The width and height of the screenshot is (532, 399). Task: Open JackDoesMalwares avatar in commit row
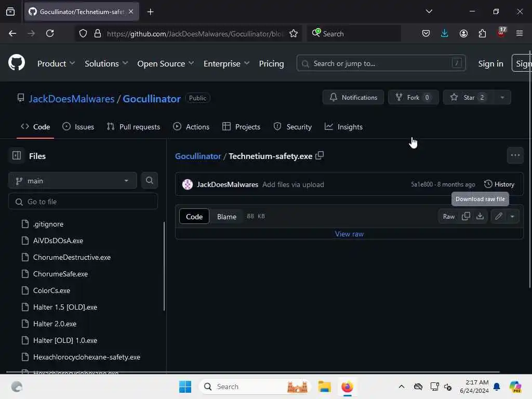(x=187, y=184)
